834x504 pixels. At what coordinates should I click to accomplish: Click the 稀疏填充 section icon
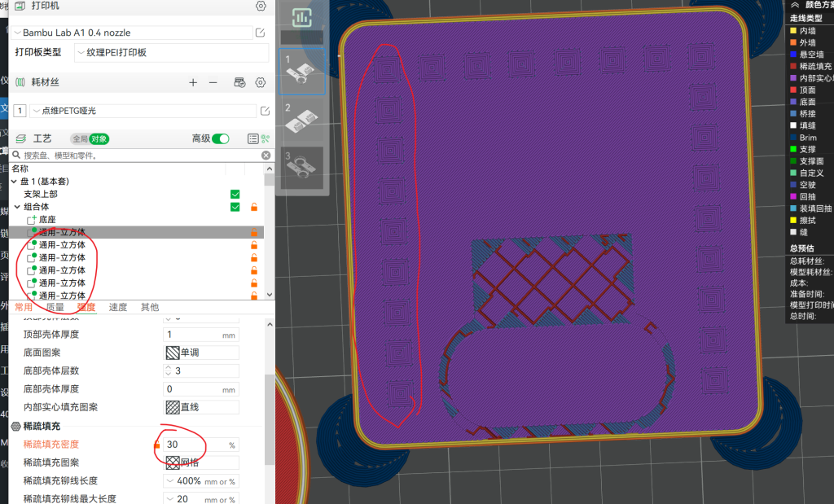(x=16, y=426)
